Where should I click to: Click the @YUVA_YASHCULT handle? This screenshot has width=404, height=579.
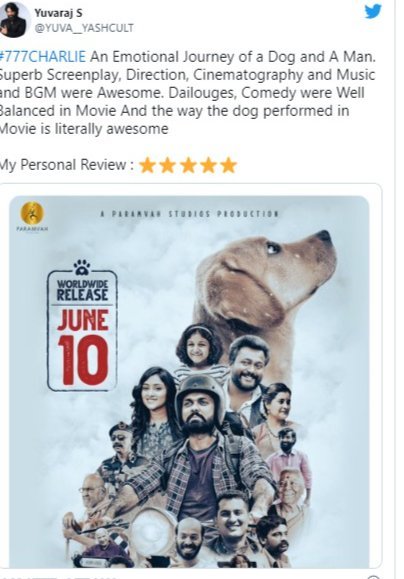point(84,28)
